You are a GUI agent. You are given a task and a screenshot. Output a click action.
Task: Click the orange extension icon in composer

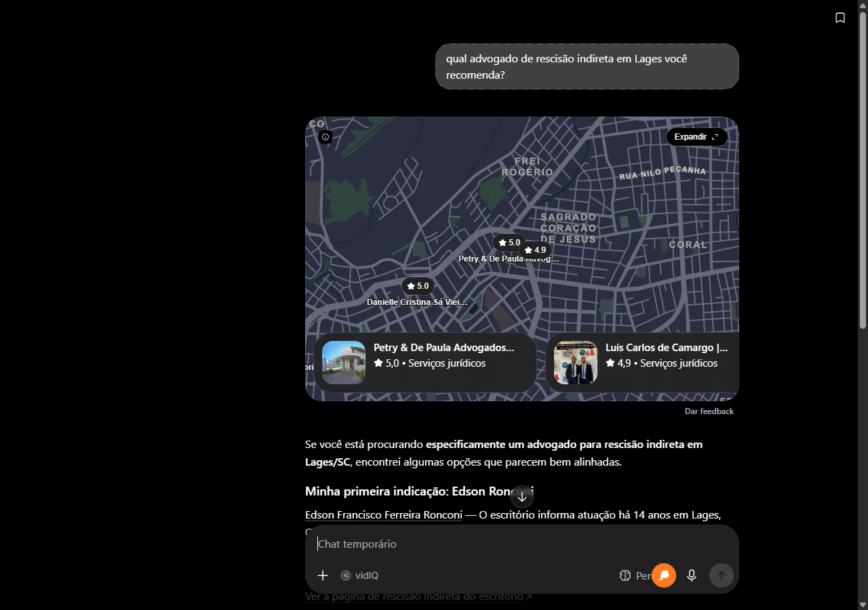664,575
